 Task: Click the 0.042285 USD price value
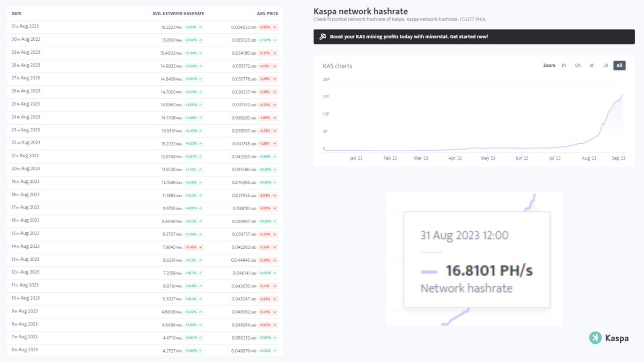click(x=244, y=157)
